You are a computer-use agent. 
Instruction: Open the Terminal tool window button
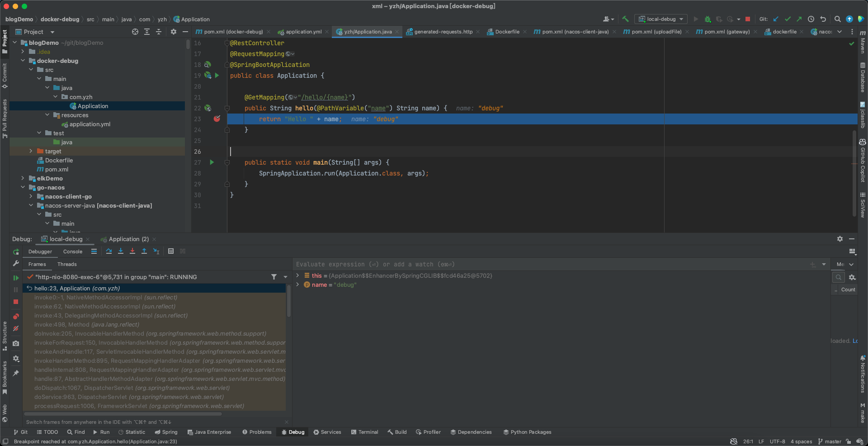point(364,432)
